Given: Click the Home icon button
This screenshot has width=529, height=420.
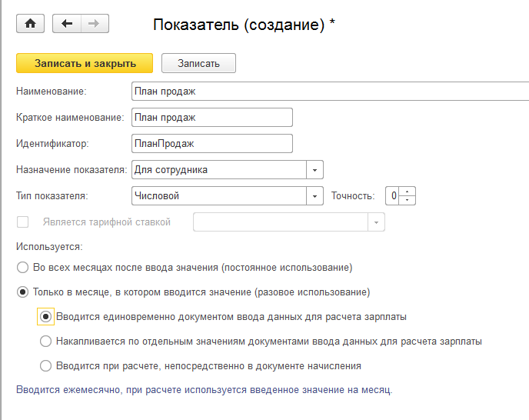Looking at the screenshot, I should [31, 24].
